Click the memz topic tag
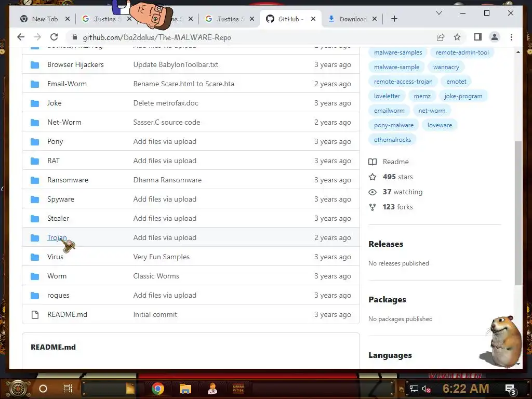Image resolution: width=532 pixels, height=399 pixels. coord(422,96)
